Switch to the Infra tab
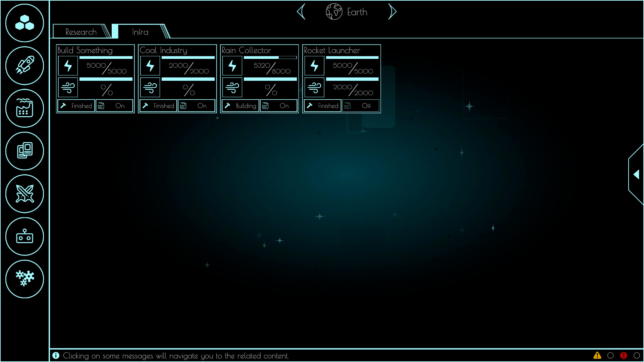The image size is (644, 362). click(x=140, y=32)
